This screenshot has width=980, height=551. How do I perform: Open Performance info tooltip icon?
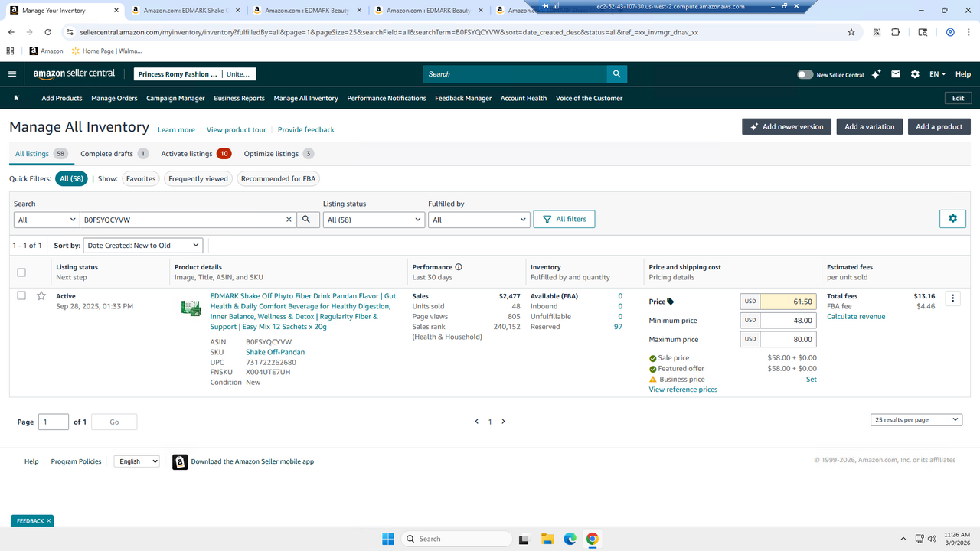click(x=459, y=267)
